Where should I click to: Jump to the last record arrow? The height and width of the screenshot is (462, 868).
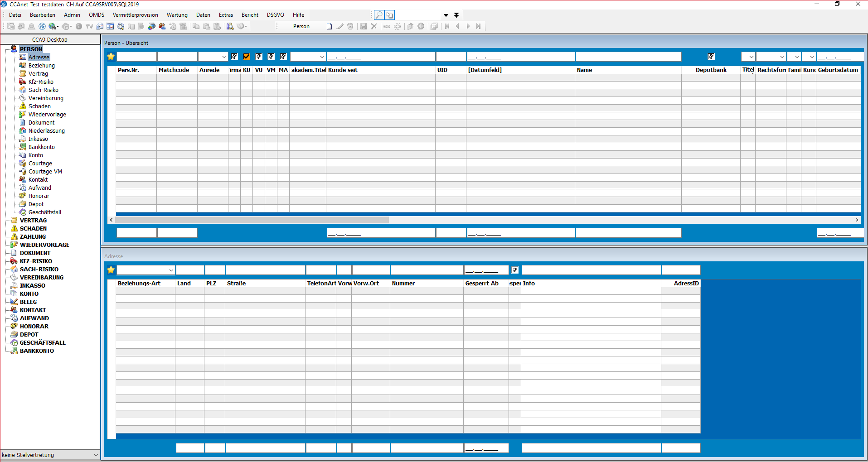(x=478, y=26)
